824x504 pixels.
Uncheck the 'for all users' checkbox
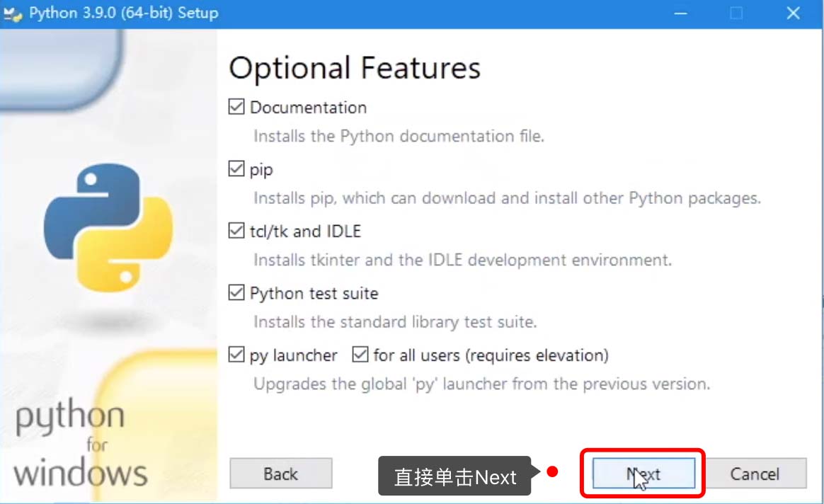tap(360, 355)
